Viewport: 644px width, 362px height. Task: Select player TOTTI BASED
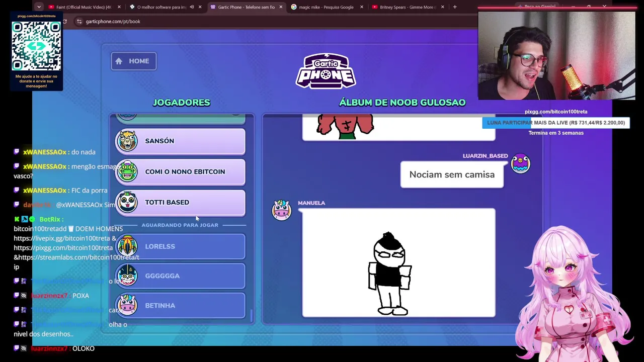[x=180, y=202]
